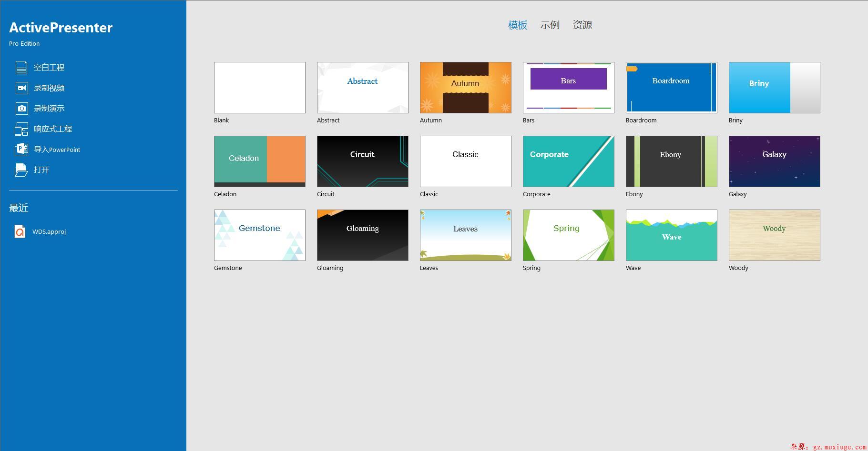Select the Ebony template thumbnail
The width and height of the screenshot is (868, 451).
click(x=672, y=161)
